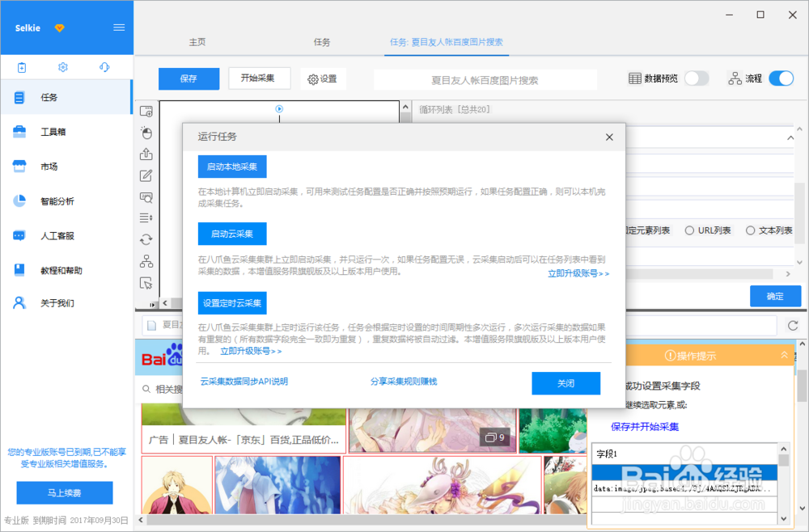809x532 pixels.
Task: Click down arrow of field table scrollbar
Action: 784,518
